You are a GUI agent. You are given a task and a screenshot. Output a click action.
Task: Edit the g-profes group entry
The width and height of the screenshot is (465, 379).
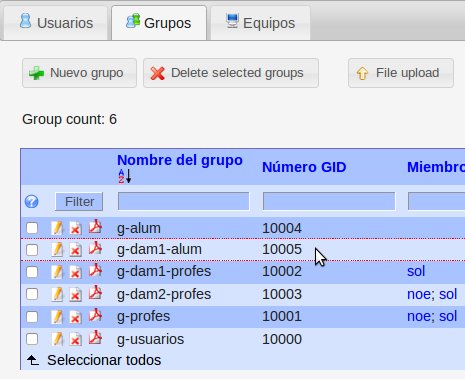[x=57, y=316]
